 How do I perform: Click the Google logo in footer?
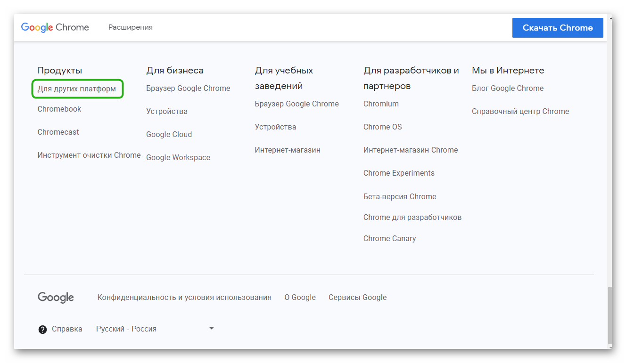point(56,298)
